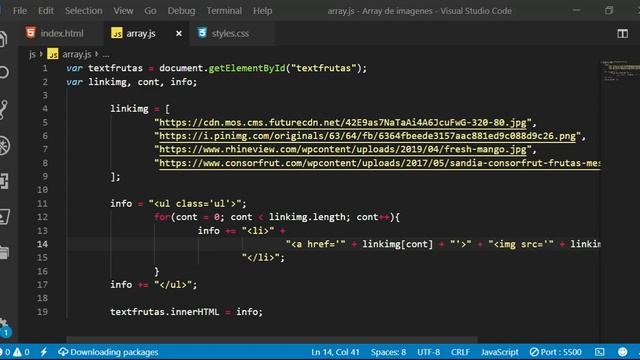Click "var linkimg, cont, info;" on line 2
The height and width of the screenshot is (360, 640).
pyautogui.click(x=131, y=82)
